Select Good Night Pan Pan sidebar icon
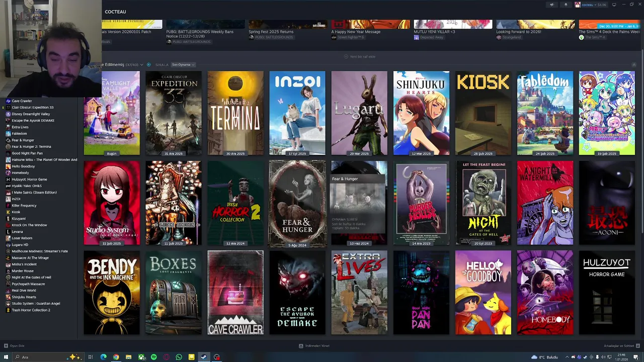 pos(8,153)
